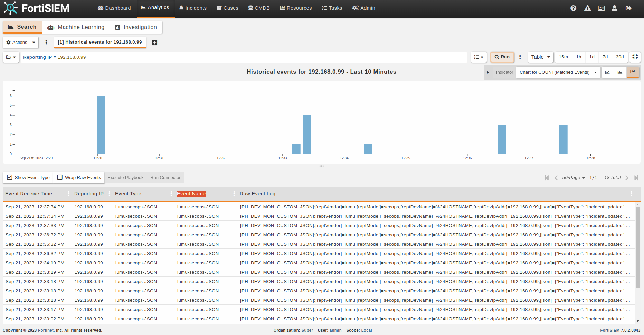Click the user profile icon
This screenshot has height=335, width=644.
(614, 8)
